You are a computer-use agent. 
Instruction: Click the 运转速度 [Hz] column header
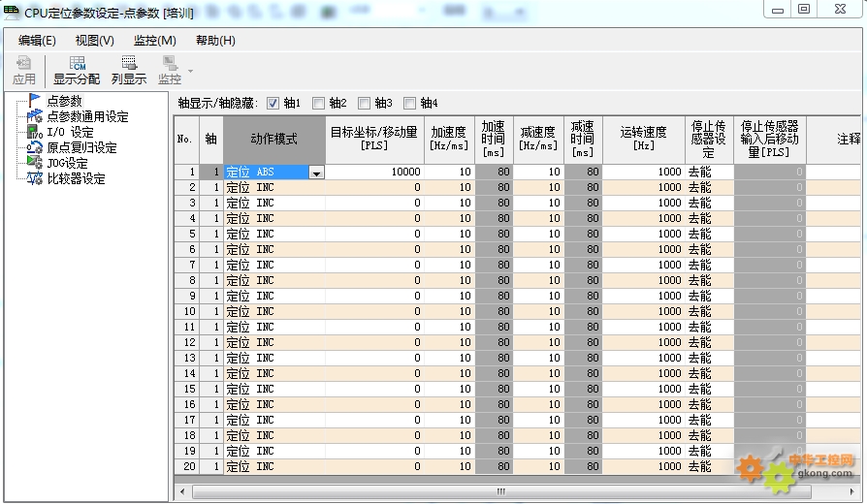[x=644, y=140]
